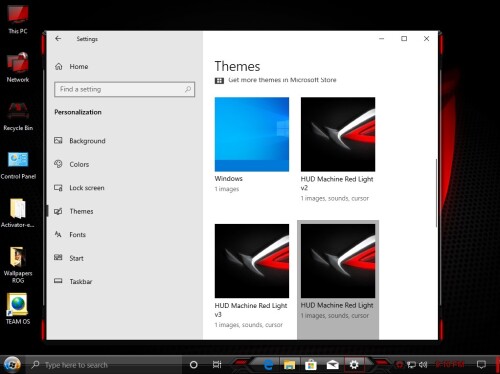
Task: Open the Action Center notification icon
Action: click(x=481, y=364)
